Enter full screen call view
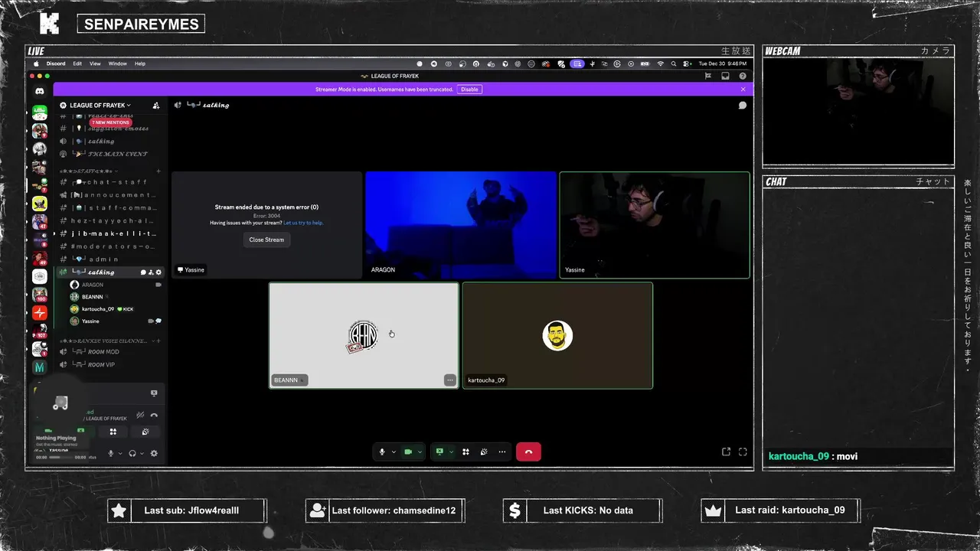The height and width of the screenshot is (551, 980). (x=743, y=452)
